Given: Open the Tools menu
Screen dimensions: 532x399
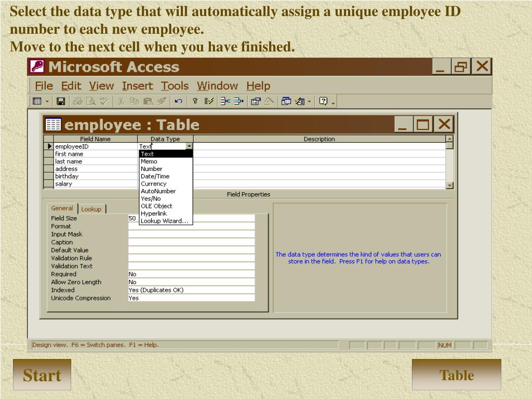Looking at the screenshot, I should coord(175,86).
